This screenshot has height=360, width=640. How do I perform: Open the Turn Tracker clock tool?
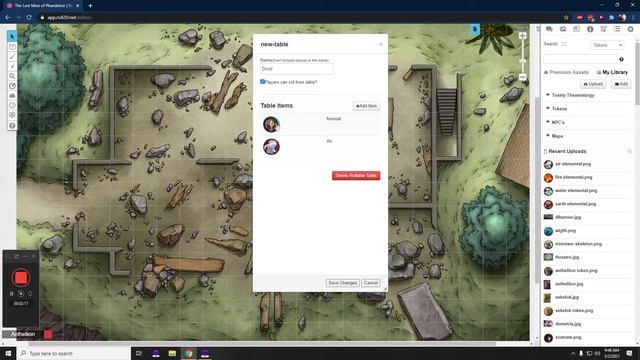[12, 105]
